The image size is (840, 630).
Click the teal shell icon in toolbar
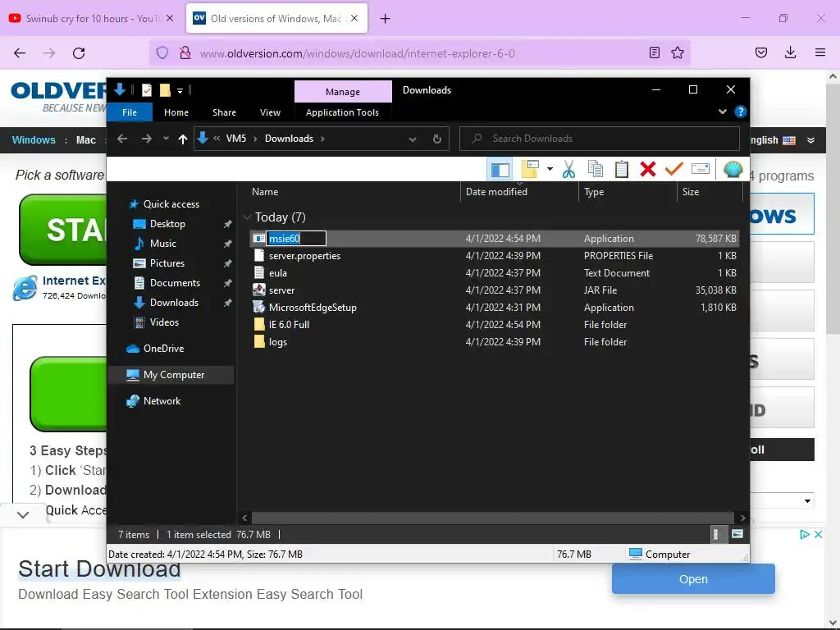point(733,169)
